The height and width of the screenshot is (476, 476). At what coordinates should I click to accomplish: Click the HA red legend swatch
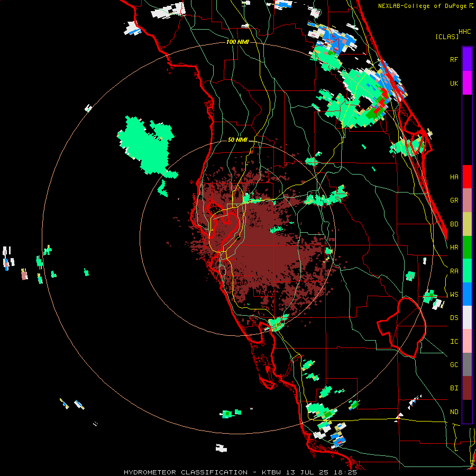(x=467, y=177)
